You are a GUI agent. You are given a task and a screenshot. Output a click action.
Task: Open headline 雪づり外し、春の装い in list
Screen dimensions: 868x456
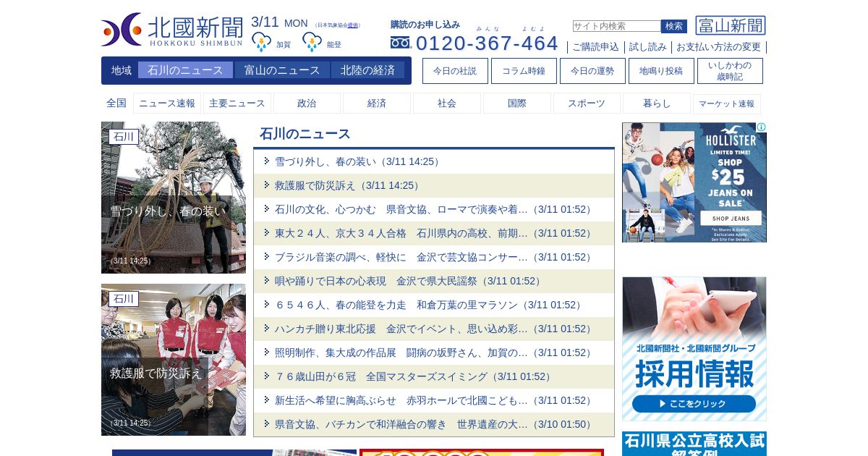[x=357, y=161]
